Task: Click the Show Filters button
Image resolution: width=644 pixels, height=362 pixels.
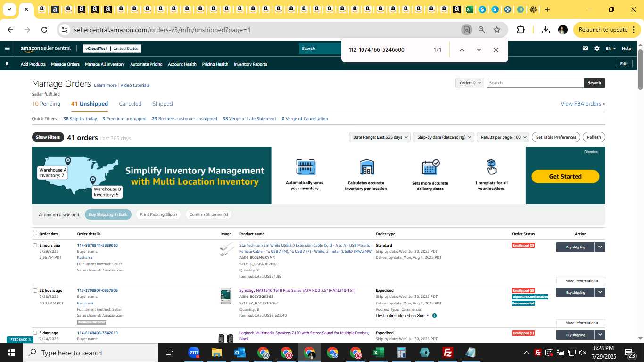Action: point(48,137)
